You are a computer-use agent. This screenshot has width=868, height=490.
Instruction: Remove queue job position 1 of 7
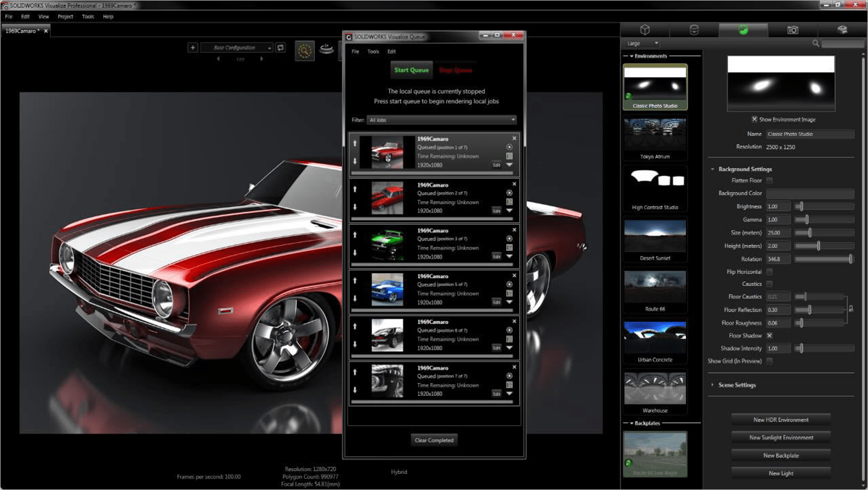pos(514,139)
